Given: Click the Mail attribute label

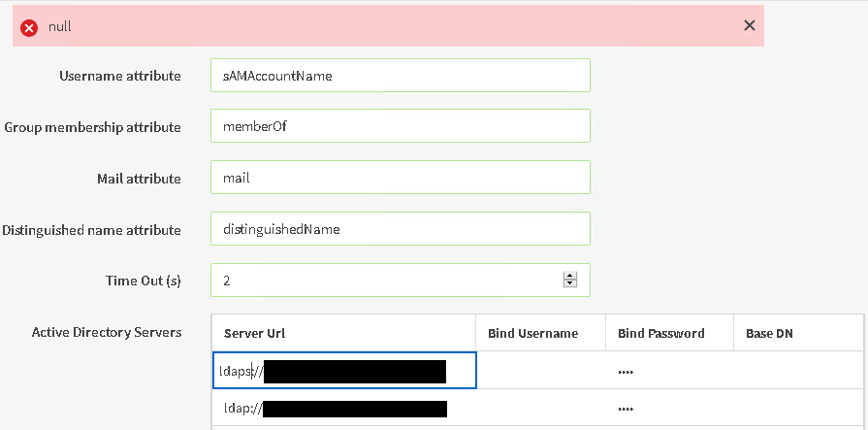Looking at the screenshot, I should (x=139, y=179).
